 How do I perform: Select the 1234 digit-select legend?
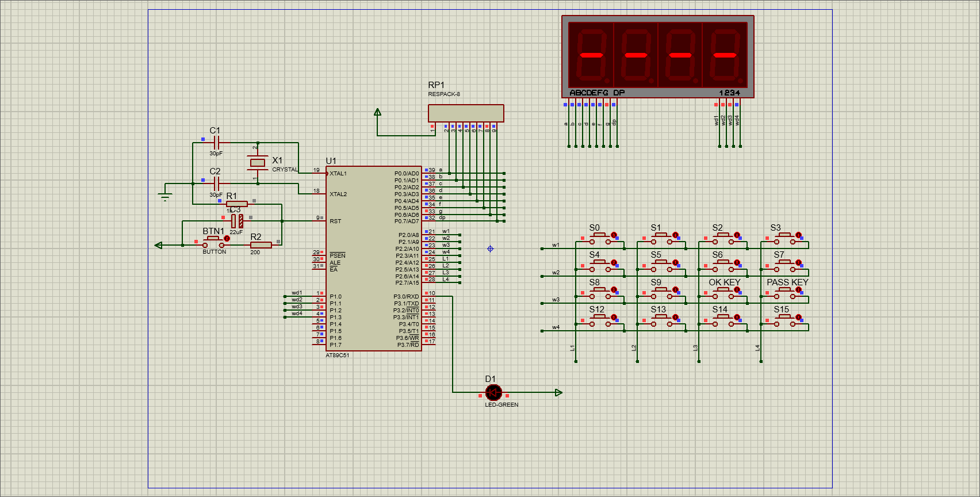point(730,93)
